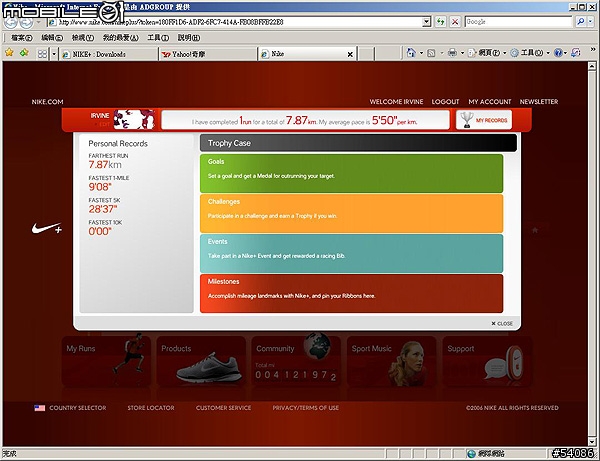The height and width of the screenshot is (461, 600).
Task: Click the Home toolbar icon
Action: click(411, 53)
